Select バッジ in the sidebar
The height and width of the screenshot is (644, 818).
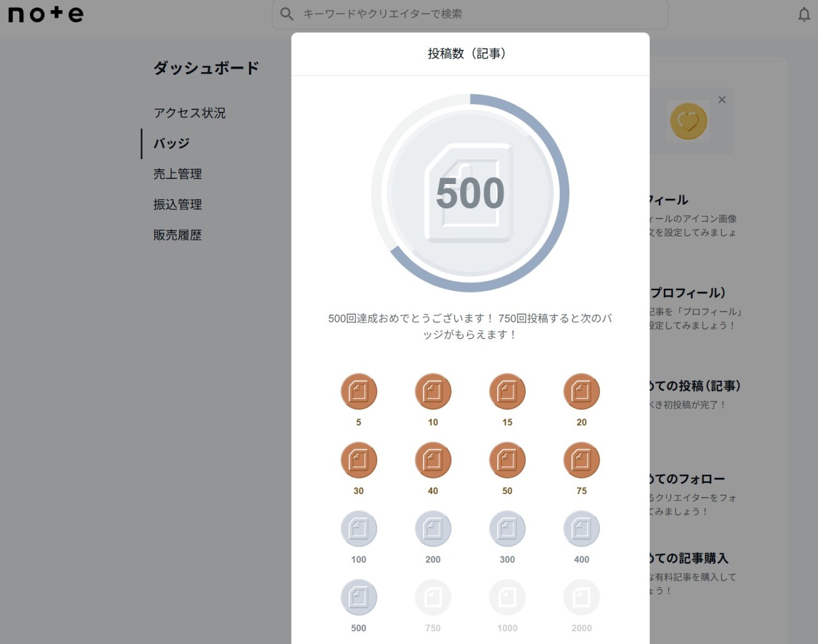pyautogui.click(x=171, y=144)
